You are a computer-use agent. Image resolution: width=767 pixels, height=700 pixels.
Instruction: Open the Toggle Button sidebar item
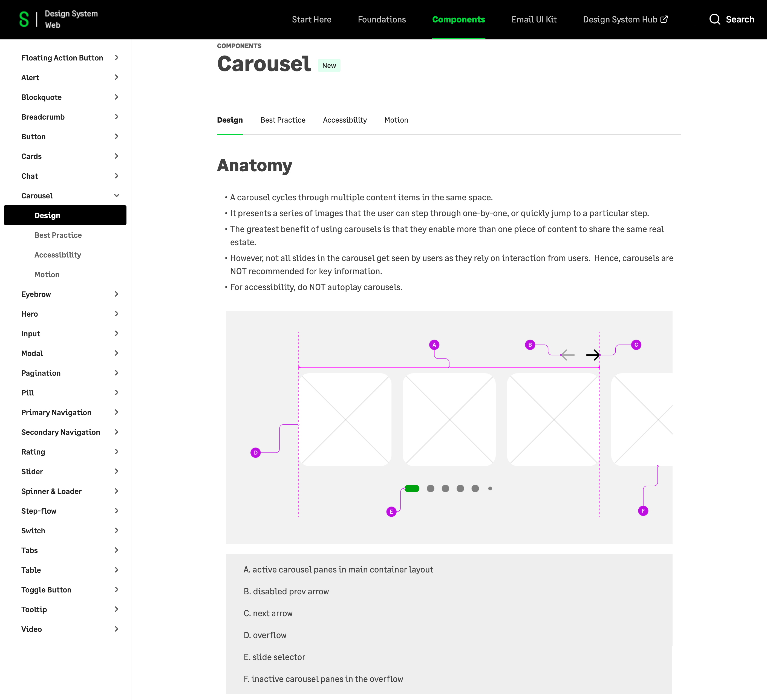(x=46, y=590)
